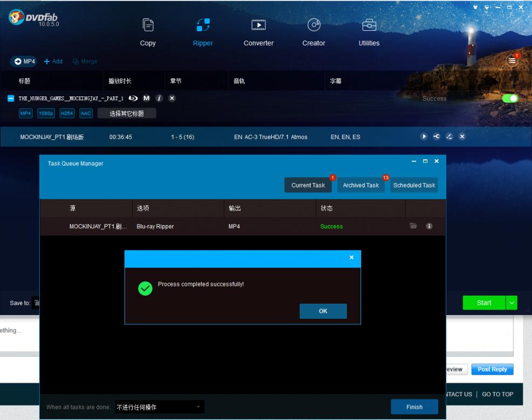The image size is (532, 420).
Task: Switch to the Scheduled Task tab
Action: point(414,185)
